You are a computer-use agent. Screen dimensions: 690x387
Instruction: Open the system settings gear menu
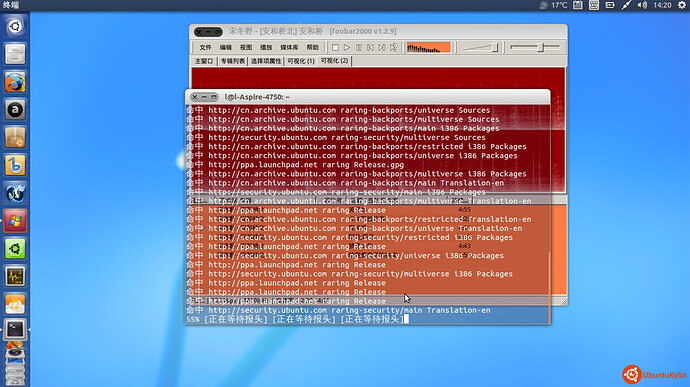coord(681,5)
